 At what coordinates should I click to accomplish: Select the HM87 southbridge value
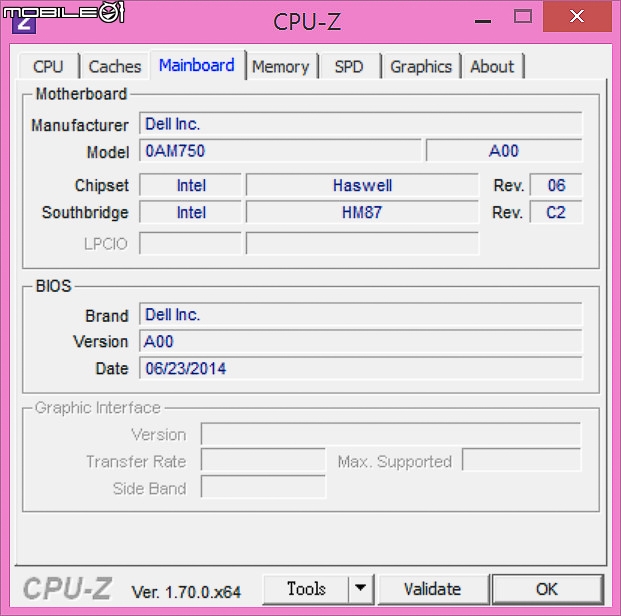click(x=362, y=212)
